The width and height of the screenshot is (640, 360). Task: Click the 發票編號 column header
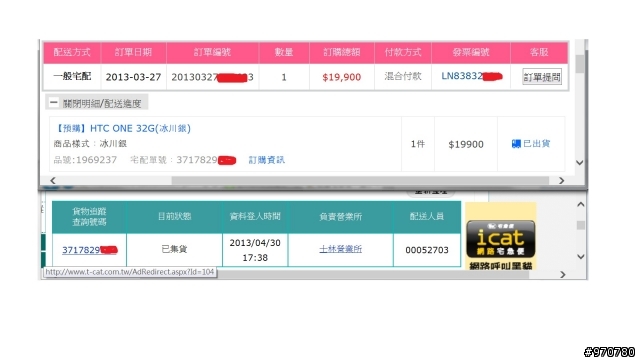pyautogui.click(x=471, y=52)
